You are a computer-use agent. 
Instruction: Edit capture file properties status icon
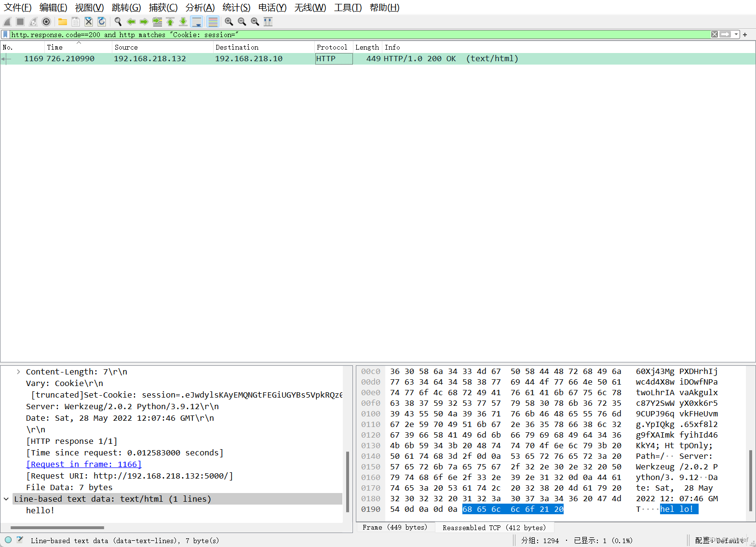[20, 540]
